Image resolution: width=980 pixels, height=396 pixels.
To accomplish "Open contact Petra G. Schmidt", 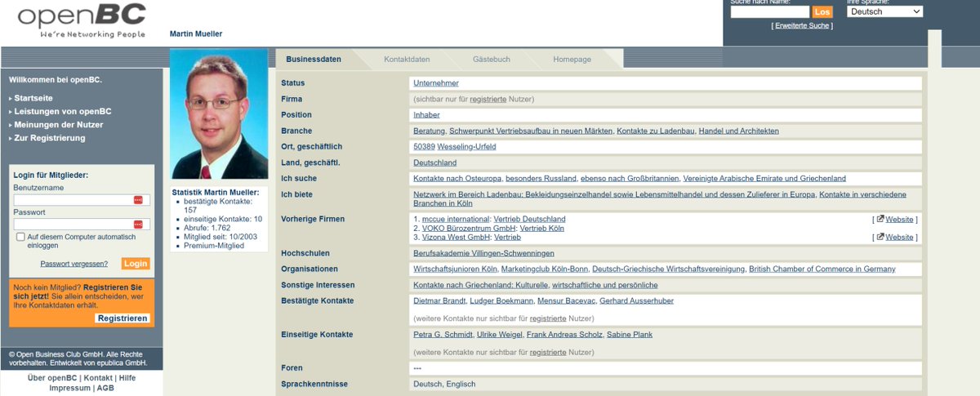I will click(x=443, y=334).
